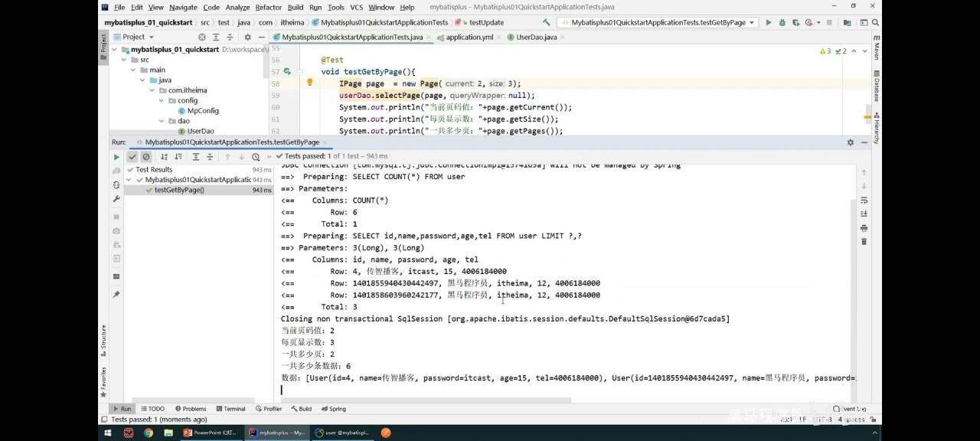Open test history clock icon
This screenshot has width=980, height=441.
(256, 156)
